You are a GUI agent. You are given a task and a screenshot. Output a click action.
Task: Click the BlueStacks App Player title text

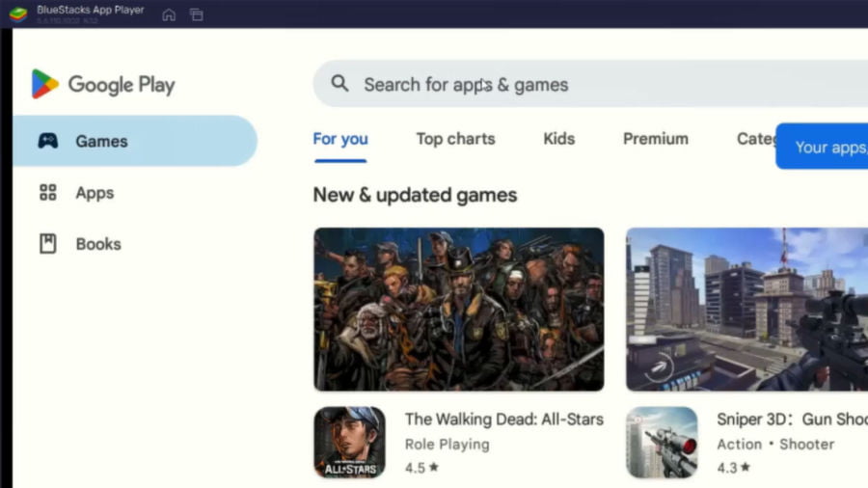91,10
